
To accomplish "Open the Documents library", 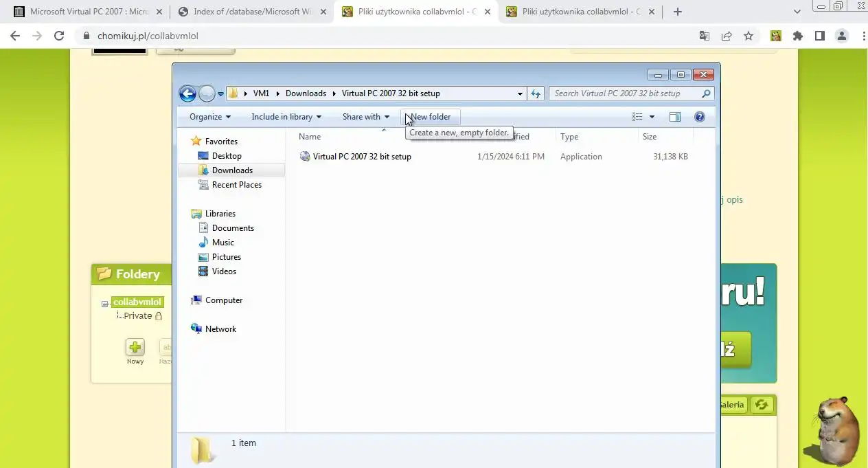I will coord(233,228).
